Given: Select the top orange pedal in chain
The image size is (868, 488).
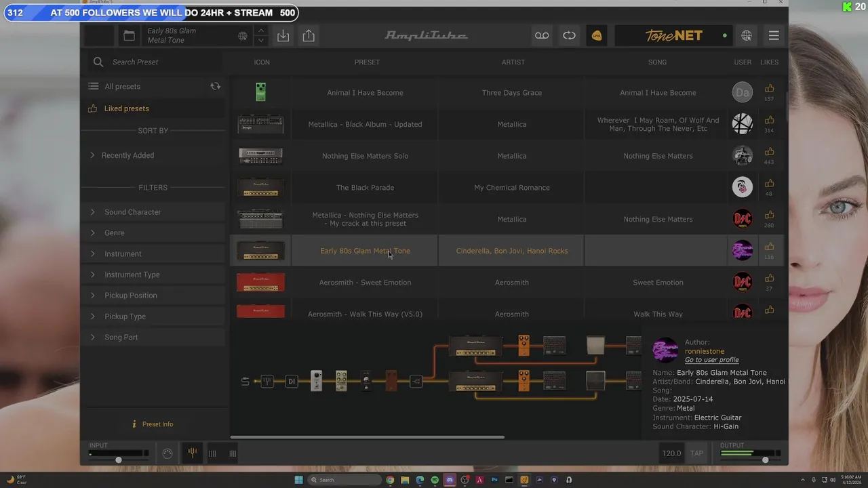Looking at the screenshot, I should [524, 345].
